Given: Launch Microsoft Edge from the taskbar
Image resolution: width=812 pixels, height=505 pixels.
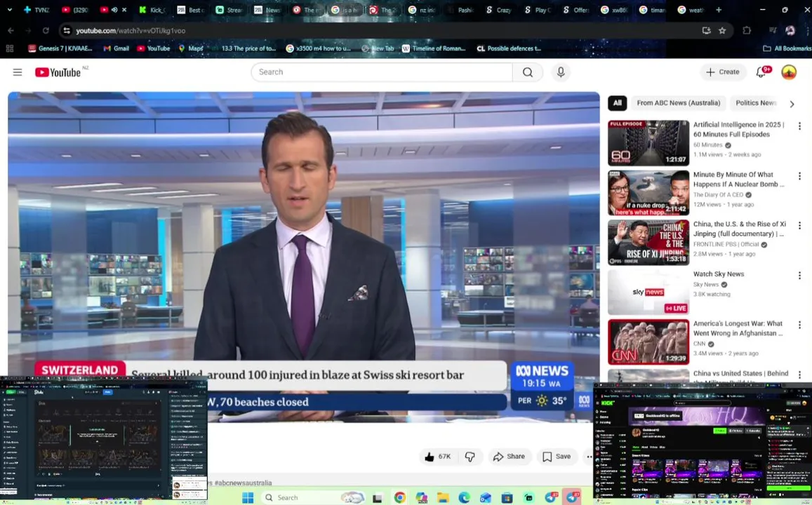Looking at the screenshot, I should (464, 498).
